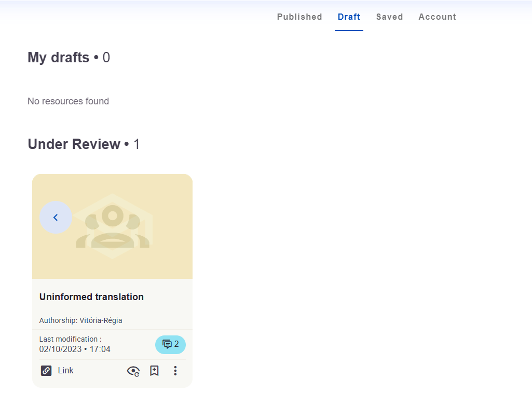
Task: Open the Uninformed translation title
Action: coord(91,297)
